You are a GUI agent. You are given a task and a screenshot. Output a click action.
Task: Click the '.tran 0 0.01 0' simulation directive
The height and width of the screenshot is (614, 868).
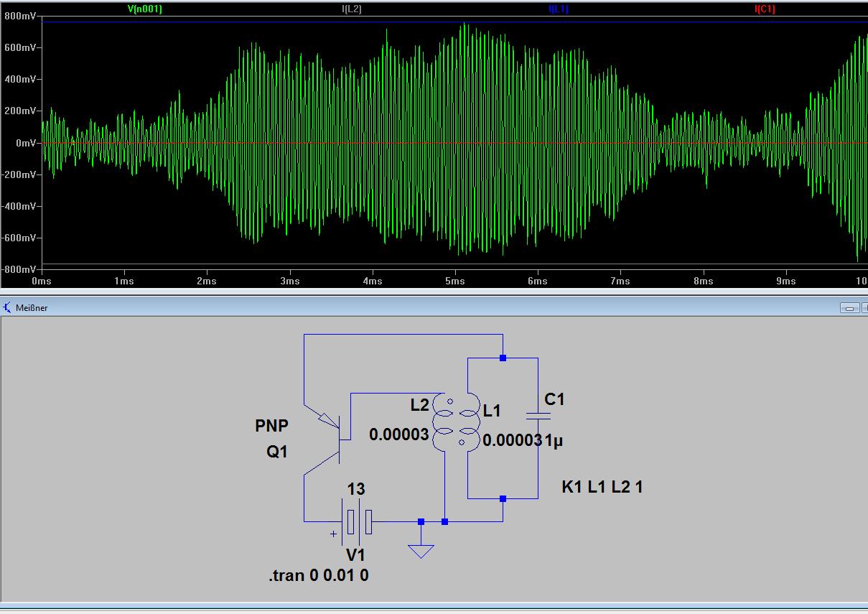(319, 575)
